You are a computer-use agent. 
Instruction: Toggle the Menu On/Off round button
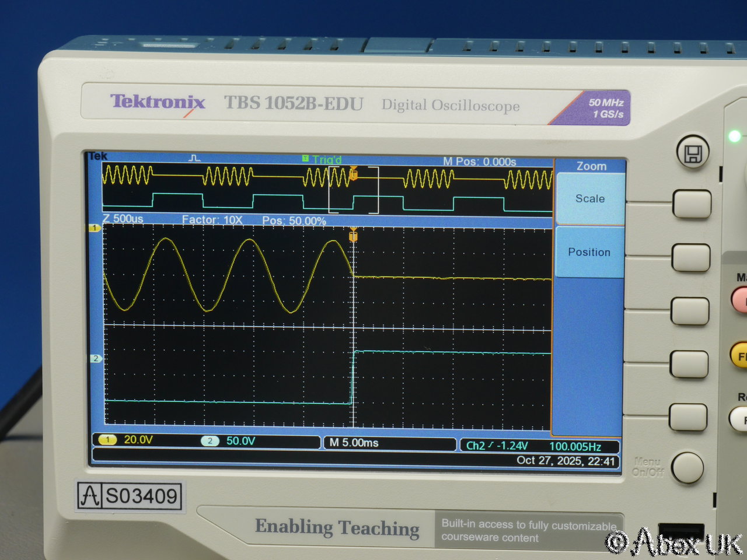click(x=687, y=467)
